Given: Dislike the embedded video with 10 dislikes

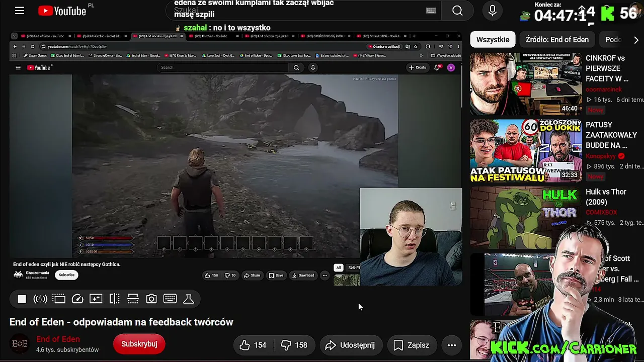Looking at the screenshot, I should (230, 276).
